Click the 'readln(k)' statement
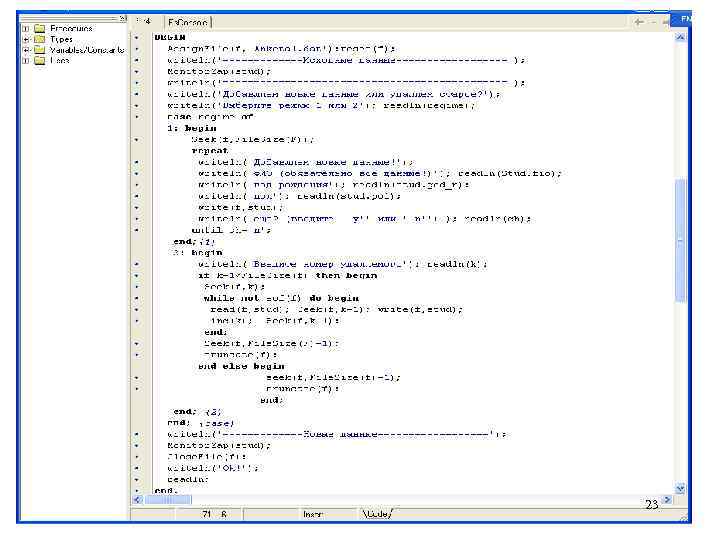 click(456, 264)
